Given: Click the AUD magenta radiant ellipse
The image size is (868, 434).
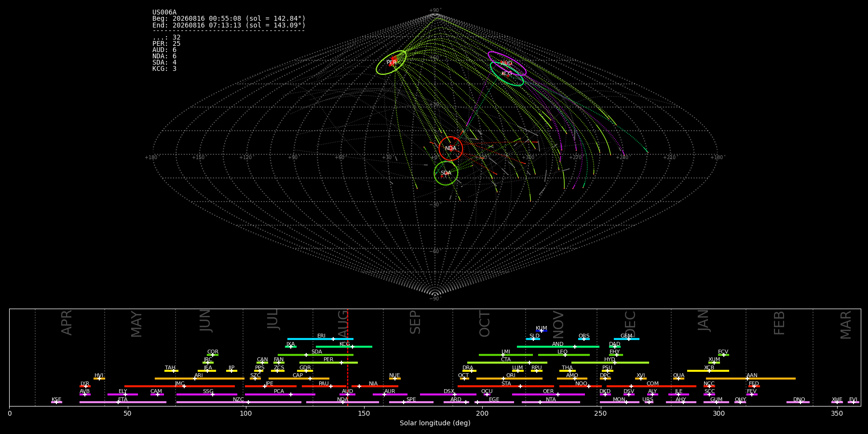Looking at the screenshot, I should (x=507, y=64).
